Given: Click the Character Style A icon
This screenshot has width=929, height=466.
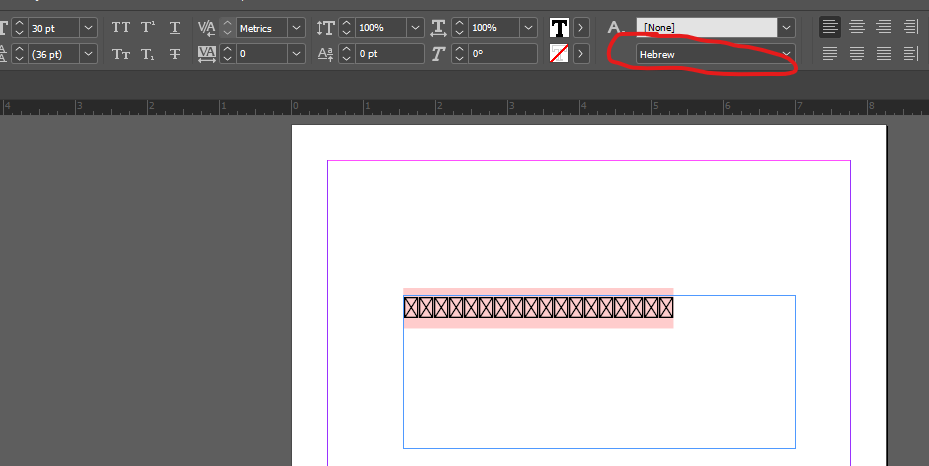Looking at the screenshot, I should coord(616,27).
